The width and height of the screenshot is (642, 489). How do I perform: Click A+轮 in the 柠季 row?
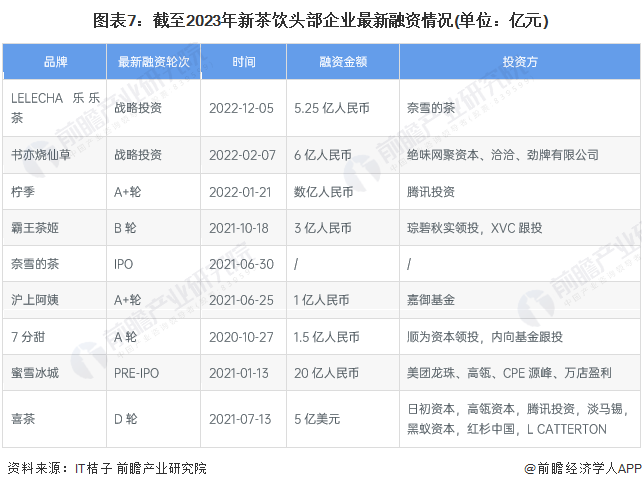(127, 191)
